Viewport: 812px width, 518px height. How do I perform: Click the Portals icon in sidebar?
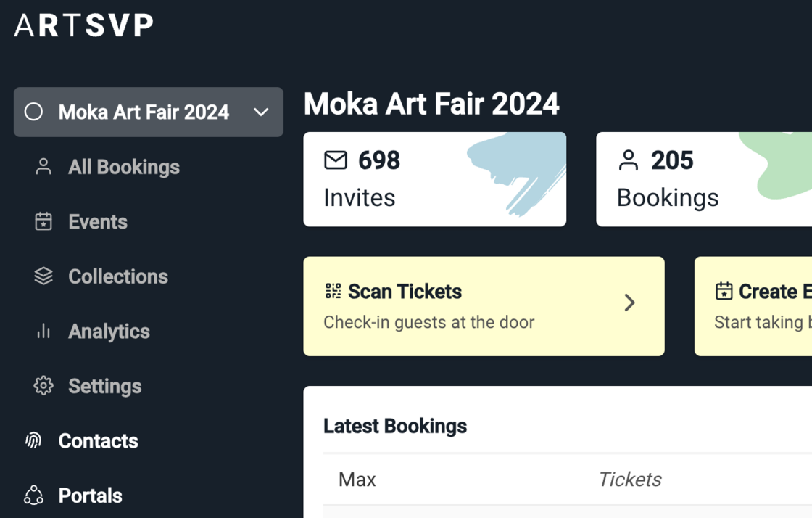pyautogui.click(x=33, y=496)
